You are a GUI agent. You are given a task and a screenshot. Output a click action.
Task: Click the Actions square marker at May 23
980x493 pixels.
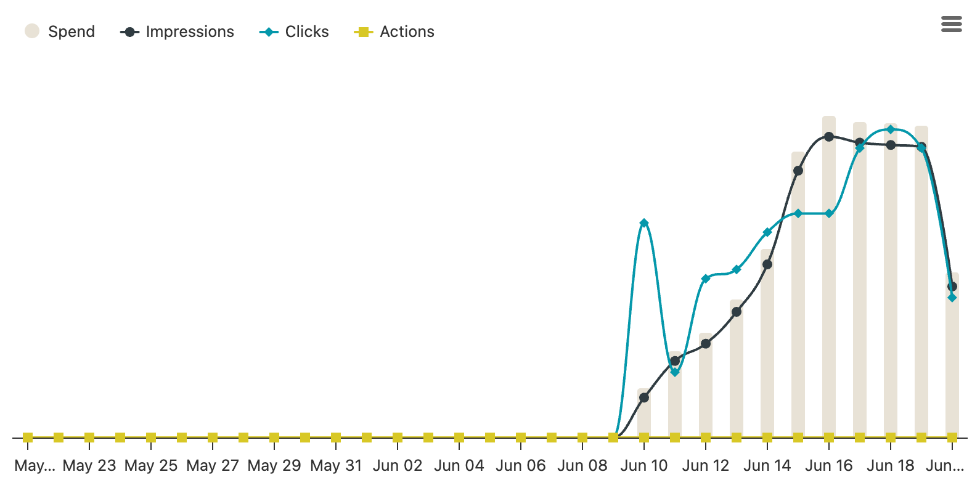(x=89, y=438)
